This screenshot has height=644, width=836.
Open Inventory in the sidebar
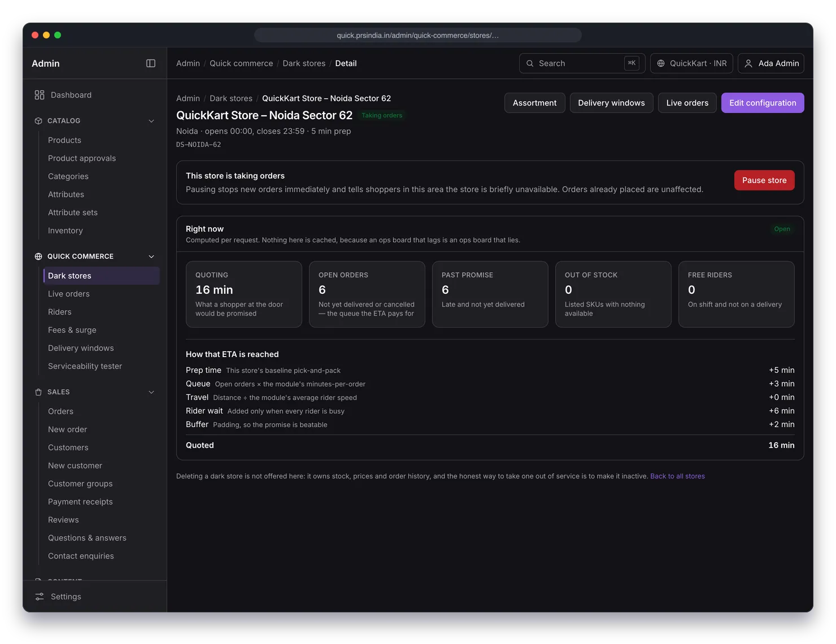coord(102,230)
